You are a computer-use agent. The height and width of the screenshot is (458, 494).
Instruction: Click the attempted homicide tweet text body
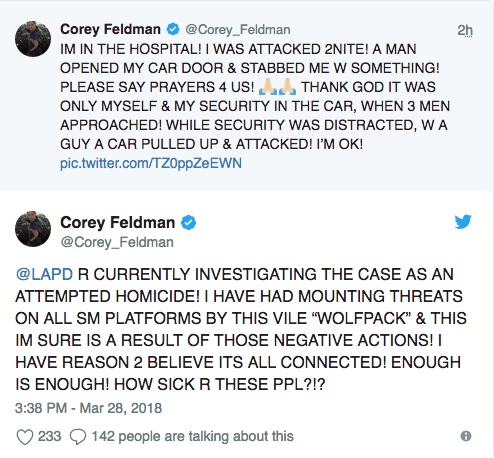click(241, 329)
